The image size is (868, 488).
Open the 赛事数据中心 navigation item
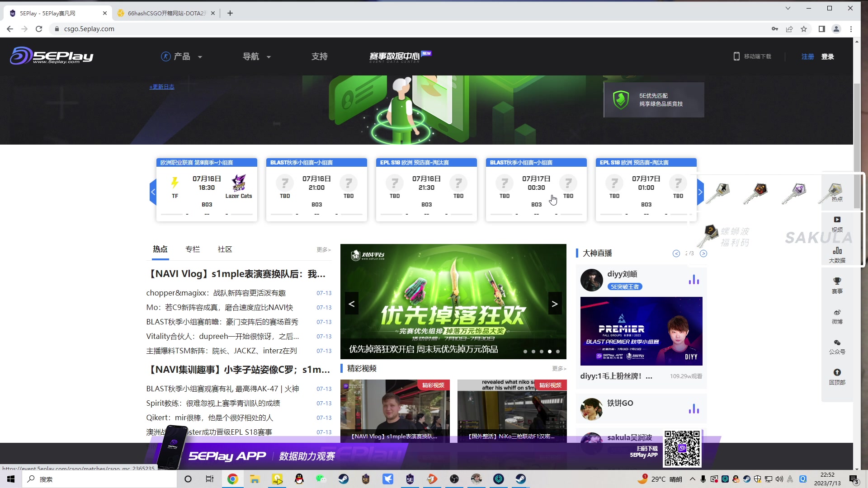400,56
